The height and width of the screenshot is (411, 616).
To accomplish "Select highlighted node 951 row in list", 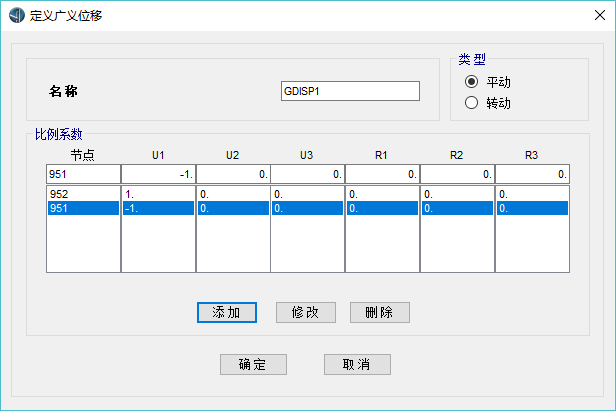I will coord(83,208).
